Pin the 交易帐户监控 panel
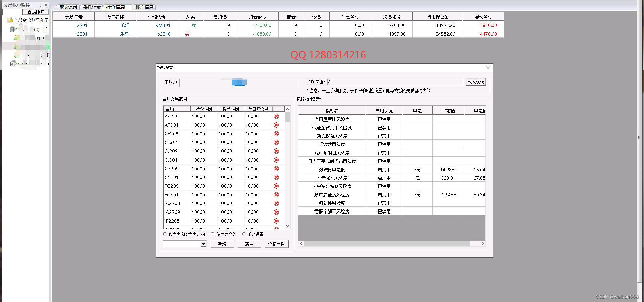 click(40, 5)
